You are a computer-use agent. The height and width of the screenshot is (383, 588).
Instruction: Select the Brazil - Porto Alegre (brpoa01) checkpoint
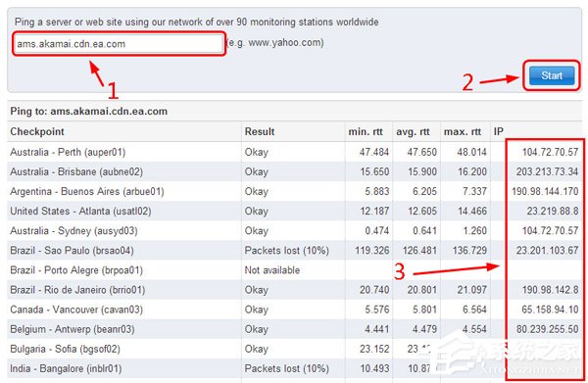click(76, 270)
